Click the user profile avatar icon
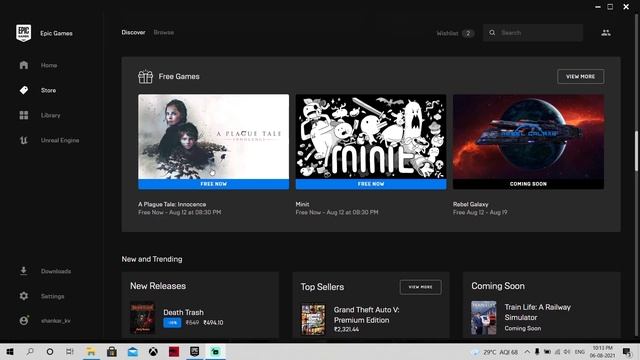 [x=24, y=321]
